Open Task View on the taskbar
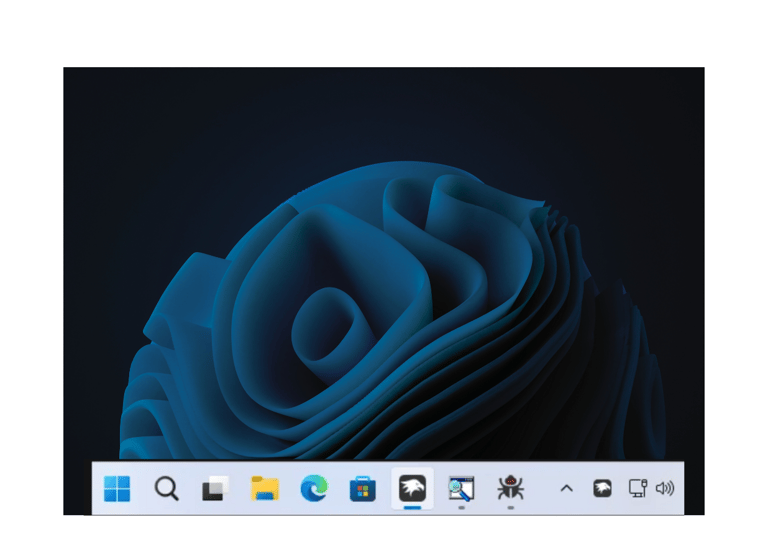 [x=216, y=489]
